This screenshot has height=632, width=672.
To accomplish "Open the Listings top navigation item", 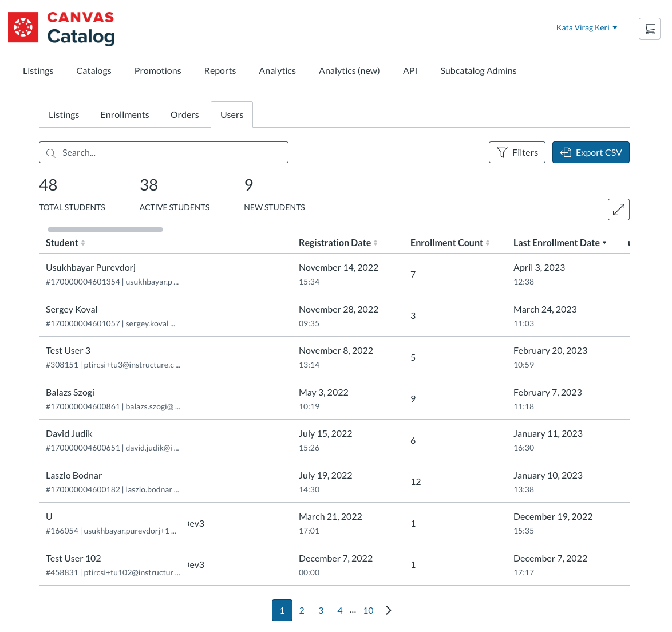I will 38,70.
